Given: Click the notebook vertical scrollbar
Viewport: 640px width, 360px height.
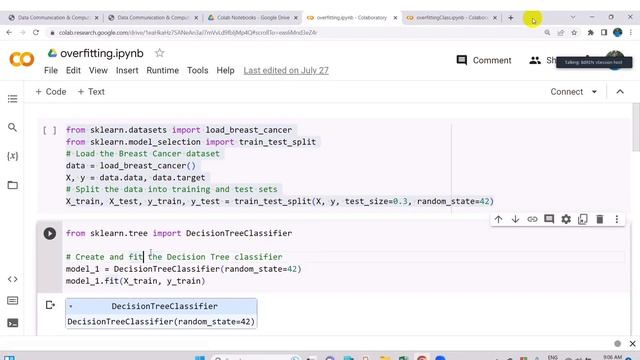Looking at the screenshot, I should (x=636, y=127).
